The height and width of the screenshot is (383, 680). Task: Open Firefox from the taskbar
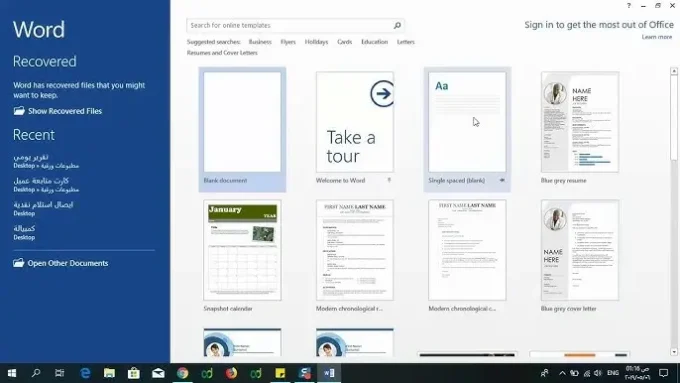click(231, 373)
